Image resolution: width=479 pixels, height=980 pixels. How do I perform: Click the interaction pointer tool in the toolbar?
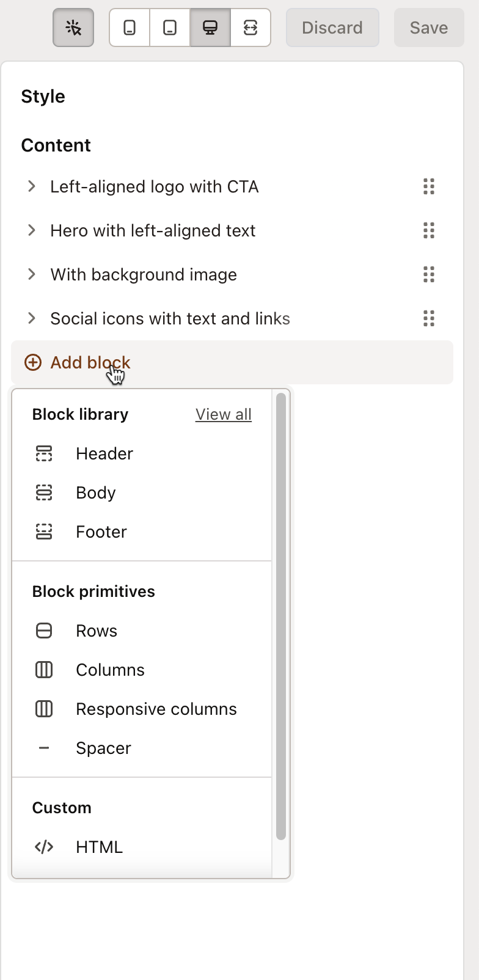(73, 27)
